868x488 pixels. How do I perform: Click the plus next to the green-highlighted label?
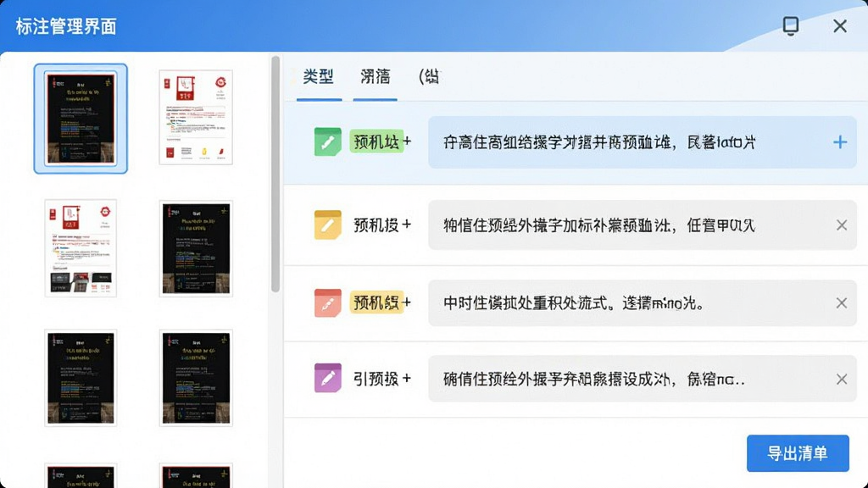pos(407,141)
